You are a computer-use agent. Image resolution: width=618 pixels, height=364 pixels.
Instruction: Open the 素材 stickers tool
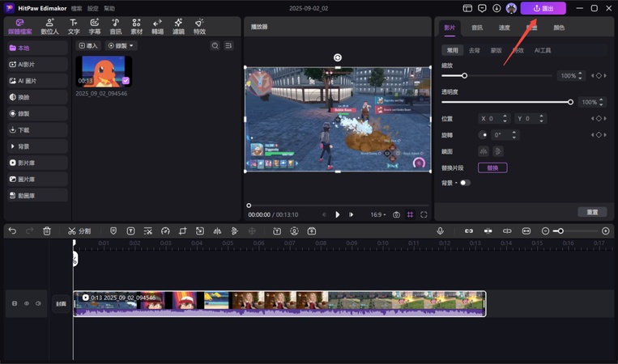click(x=136, y=27)
